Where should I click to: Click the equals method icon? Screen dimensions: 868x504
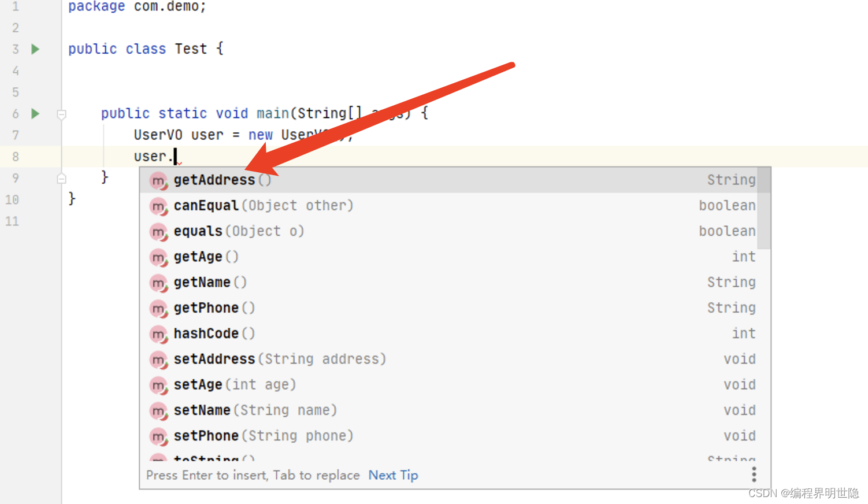tap(158, 232)
